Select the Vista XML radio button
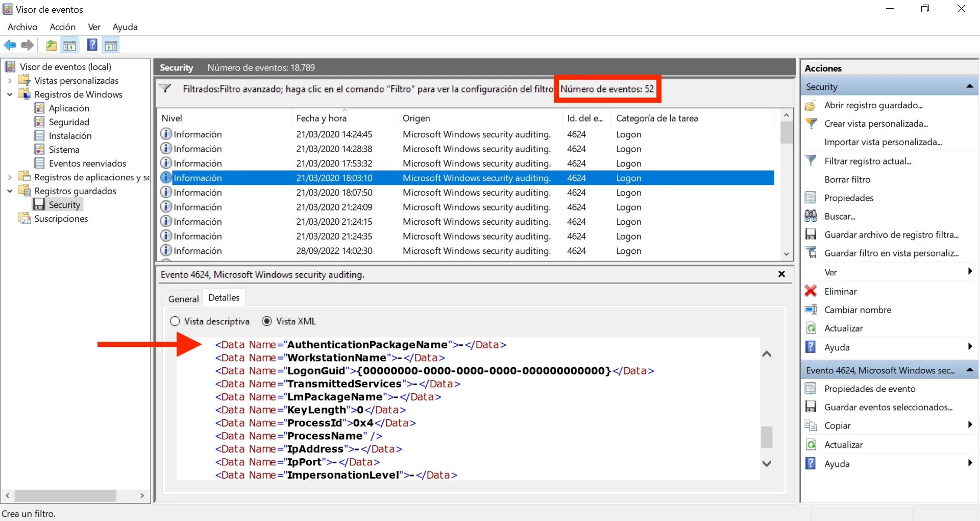Image resolution: width=980 pixels, height=521 pixels. coord(267,321)
